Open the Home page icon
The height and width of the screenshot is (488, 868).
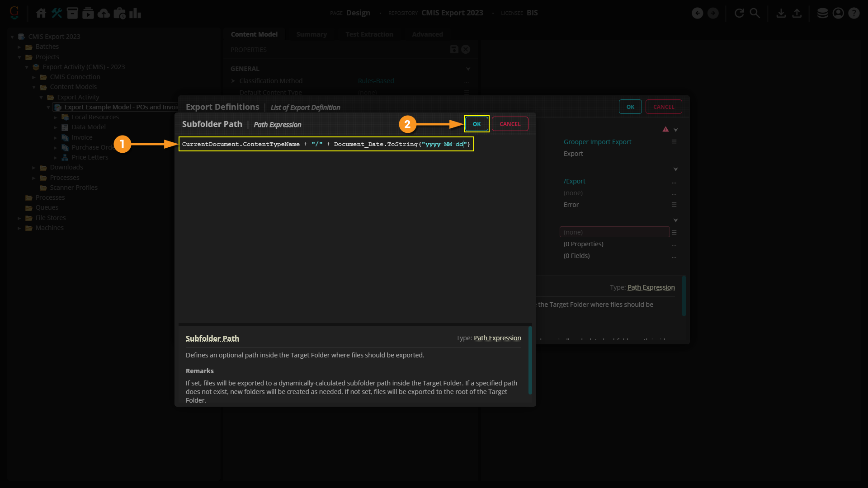[41, 13]
